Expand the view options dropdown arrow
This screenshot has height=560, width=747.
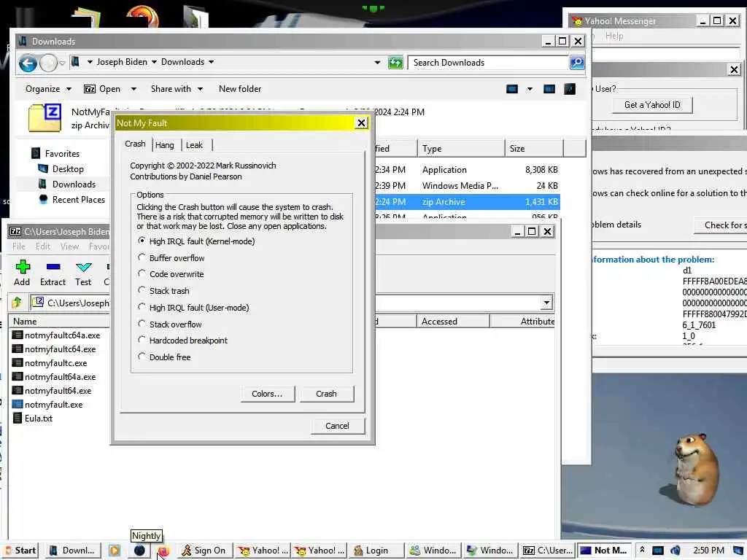click(x=530, y=89)
